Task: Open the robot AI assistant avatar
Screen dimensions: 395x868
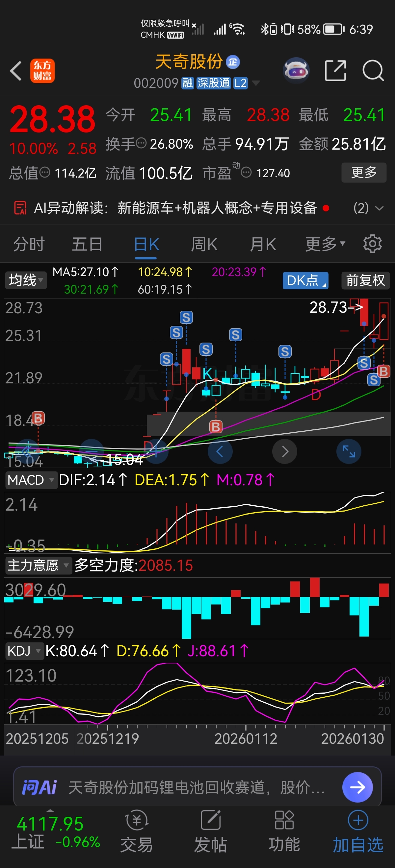Action: 296,71
